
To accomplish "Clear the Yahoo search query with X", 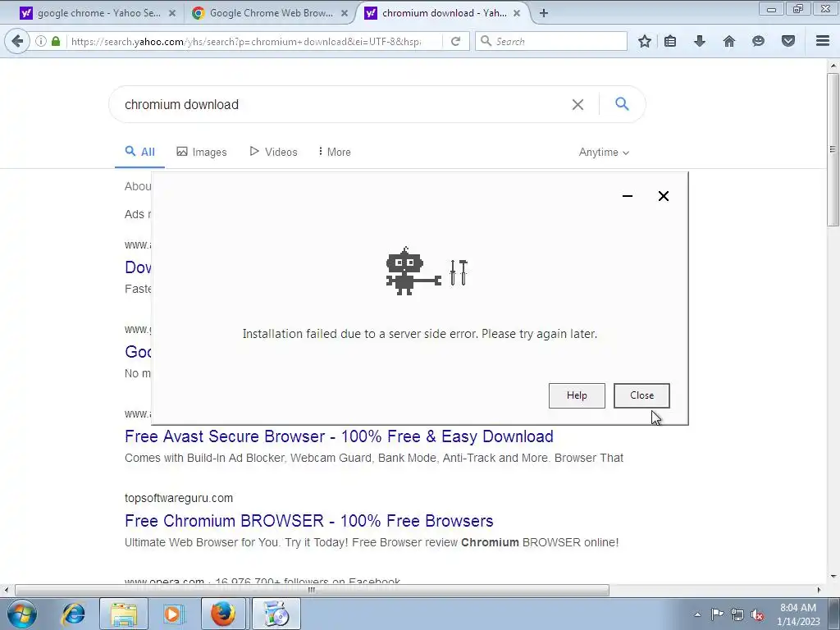I will point(577,104).
